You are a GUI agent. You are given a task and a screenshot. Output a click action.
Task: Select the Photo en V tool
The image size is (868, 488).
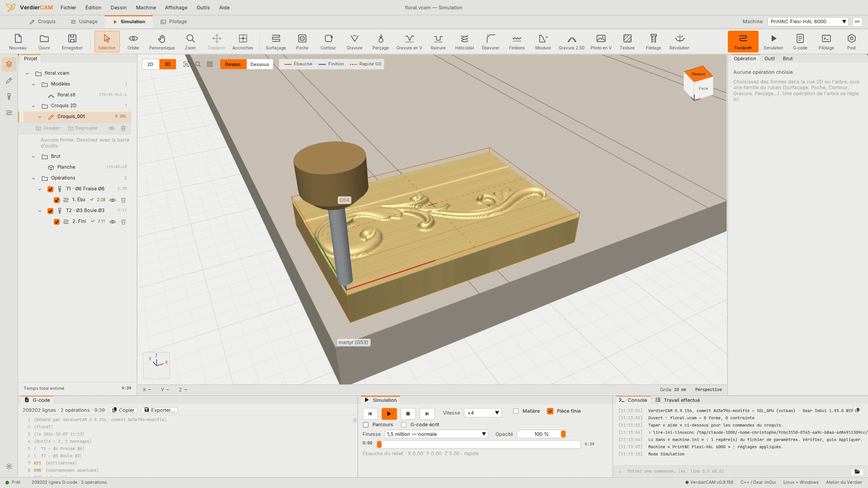click(x=601, y=42)
